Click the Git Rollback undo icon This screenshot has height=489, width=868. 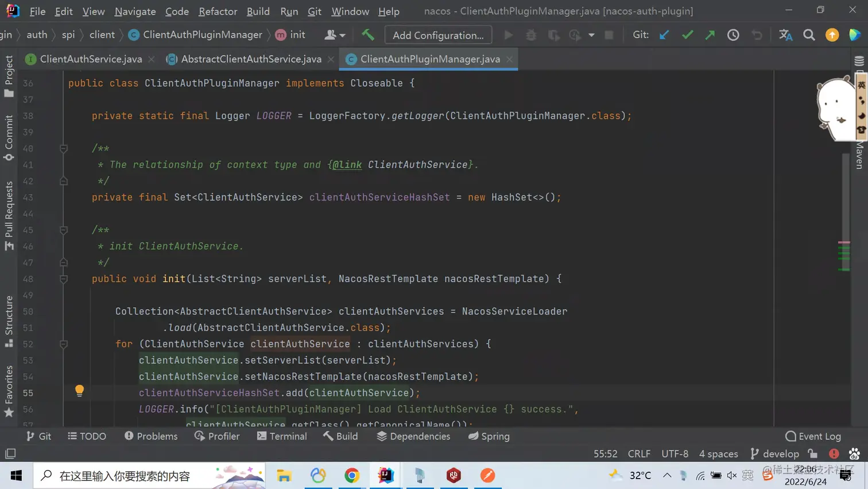point(757,35)
